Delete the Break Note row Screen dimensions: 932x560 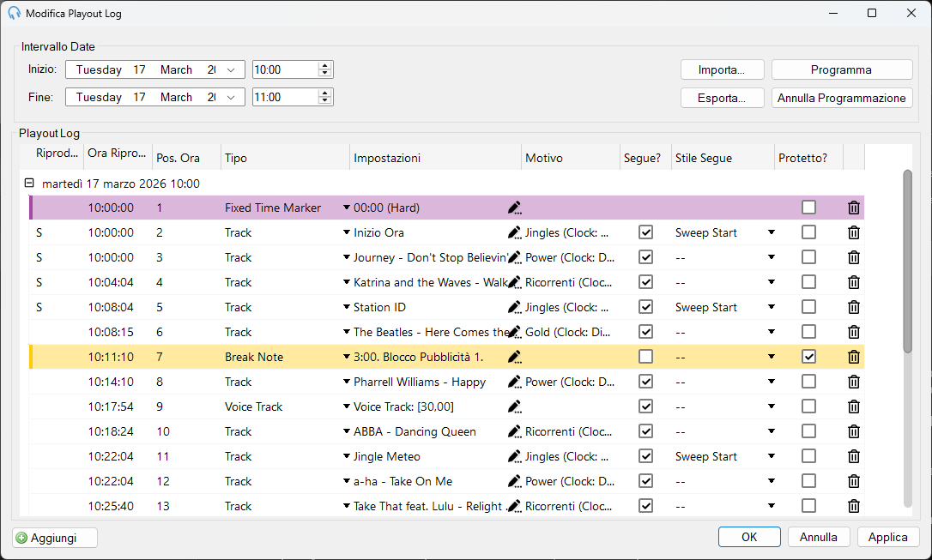tap(854, 357)
